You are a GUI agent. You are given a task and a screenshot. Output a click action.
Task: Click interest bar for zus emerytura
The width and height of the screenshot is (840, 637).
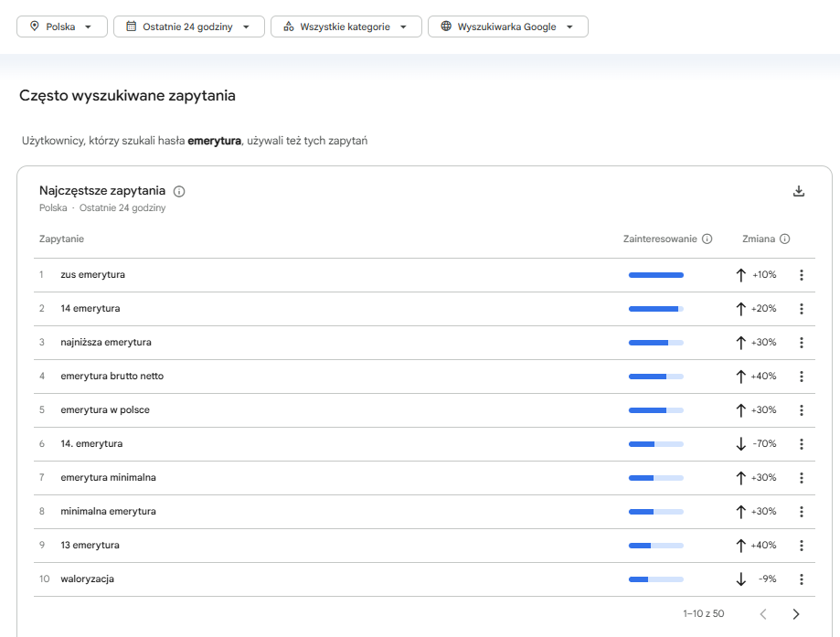point(656,275)
